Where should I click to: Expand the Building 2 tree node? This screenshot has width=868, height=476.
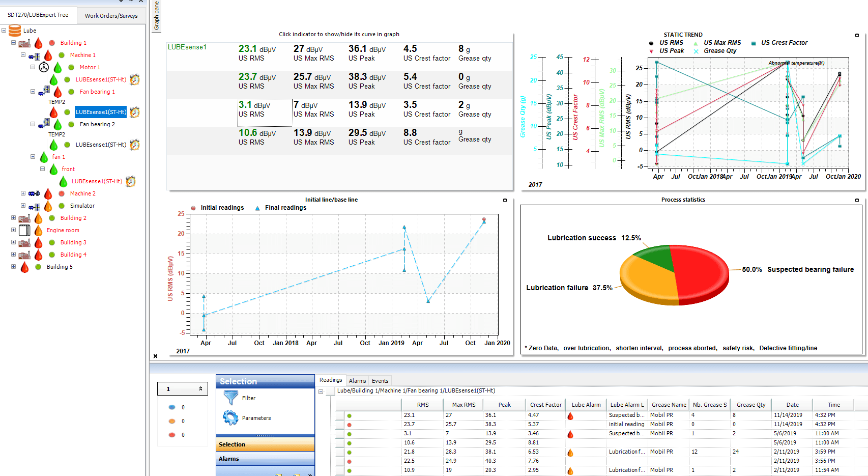pos(12,217)
